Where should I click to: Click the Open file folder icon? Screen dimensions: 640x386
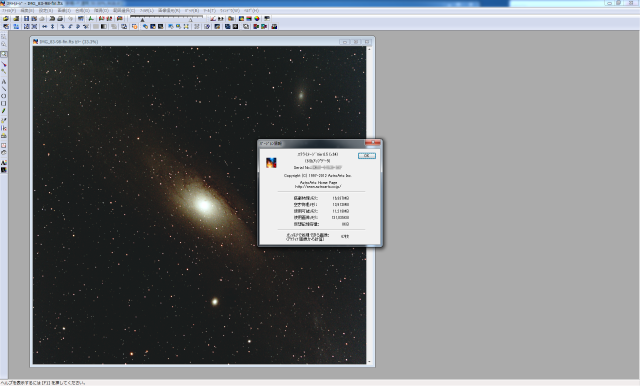click(x=6, y=19)
